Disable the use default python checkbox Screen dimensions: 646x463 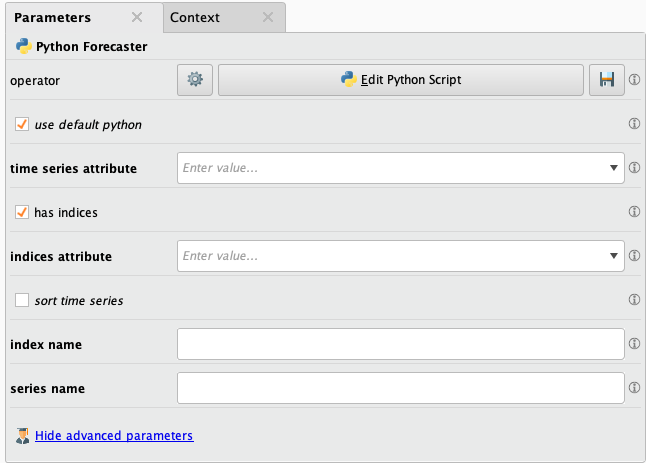pos(22,125)
